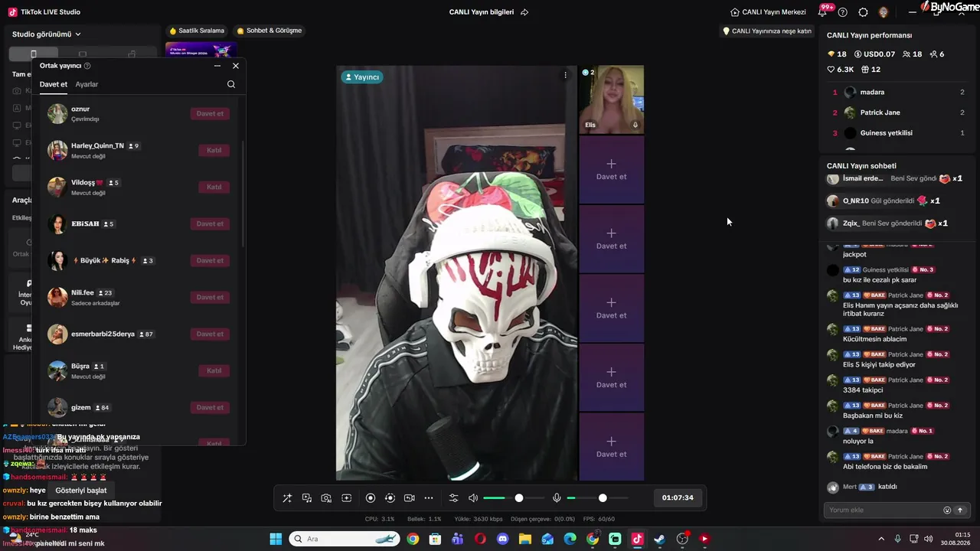Join Vildoşş with Katıl button
The image size is (980, 551).
(x=214, y=187)
